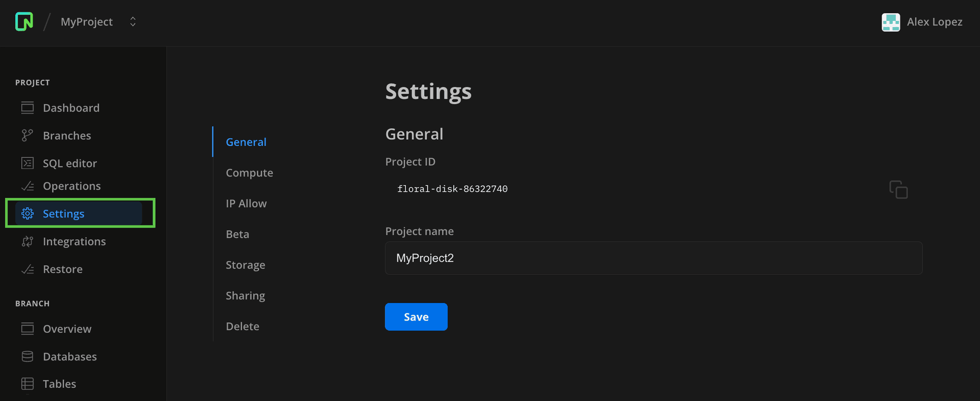Open the IP Allow settings tab
This screenshot has height=401, width=980.
246,204
